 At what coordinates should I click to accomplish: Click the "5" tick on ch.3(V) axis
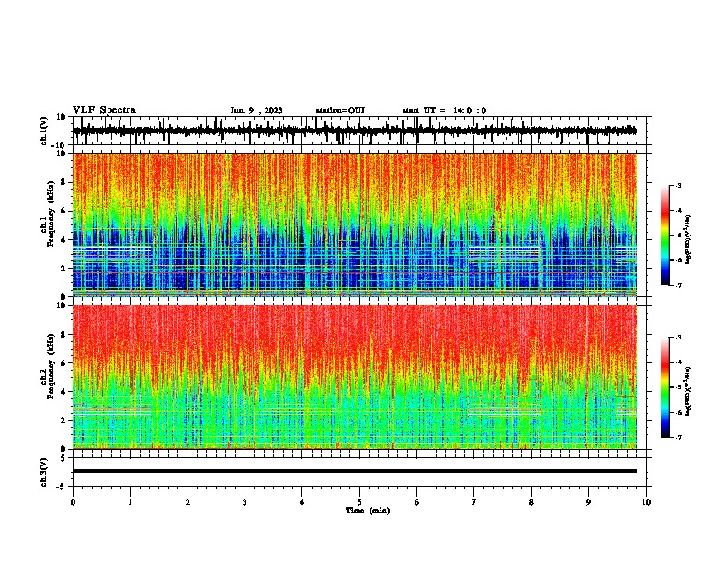[64, 457]
